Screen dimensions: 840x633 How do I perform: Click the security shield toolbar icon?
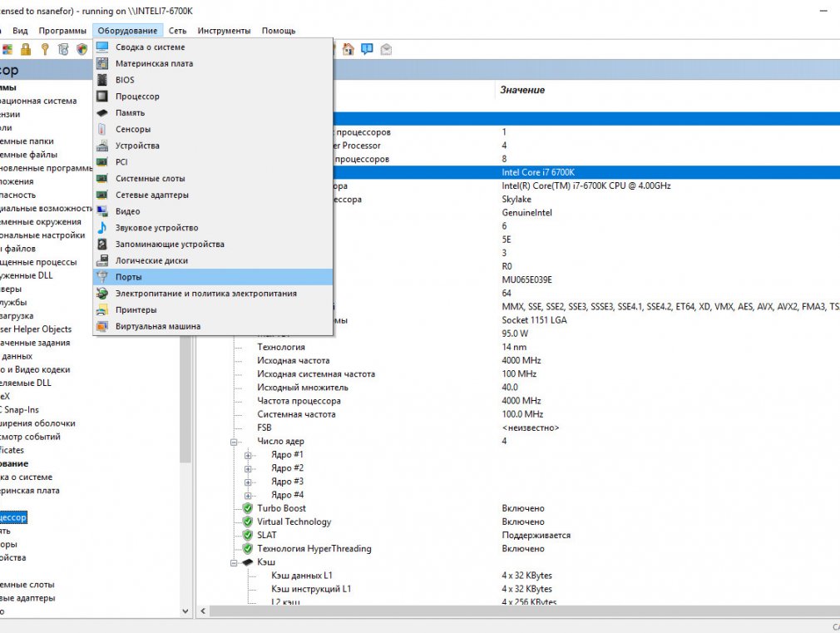82,50
